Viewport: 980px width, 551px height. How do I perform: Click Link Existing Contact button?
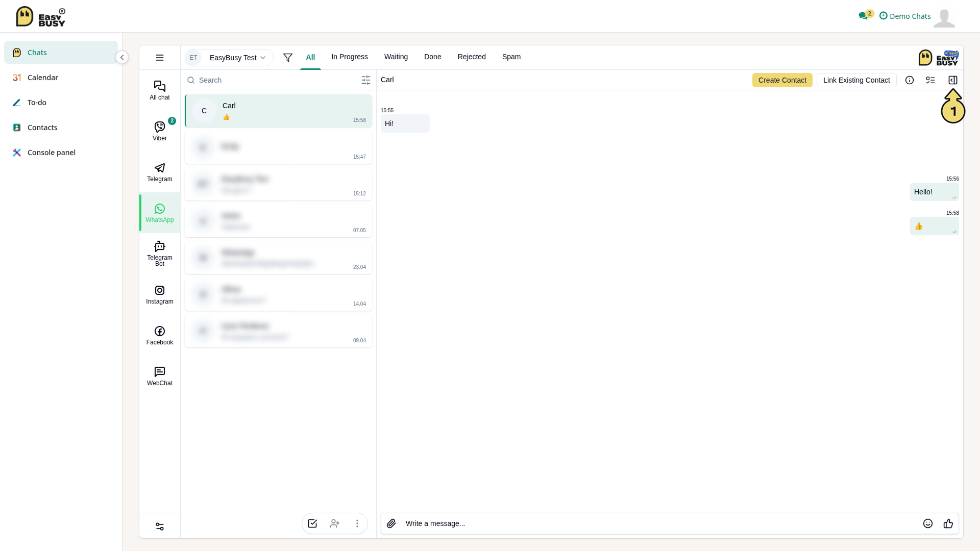pyautogui.click(x=856, y=80)
